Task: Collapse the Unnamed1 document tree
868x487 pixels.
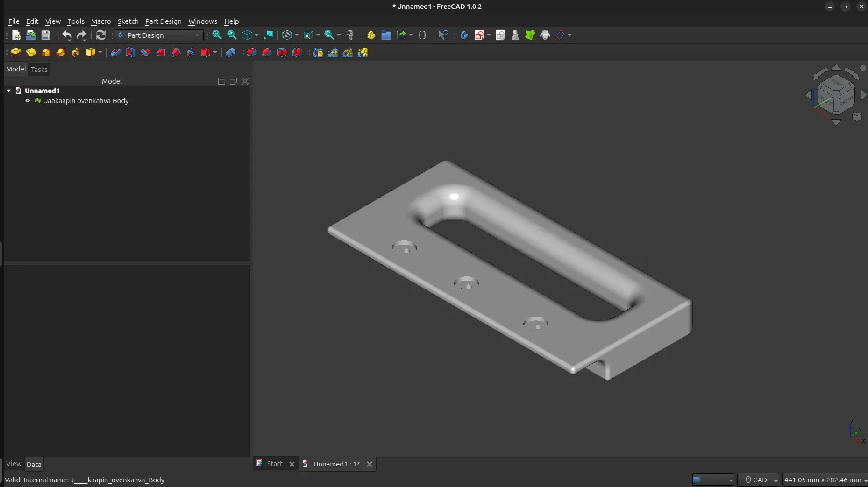Action: 8,91
